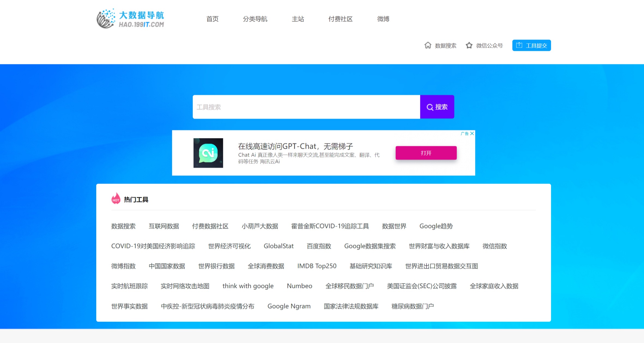The width and height of the screenshot is (644, 343).
Task: Open 霍普金斯COVID-19追踪工具 link
Action: click(x=330, y=226)
